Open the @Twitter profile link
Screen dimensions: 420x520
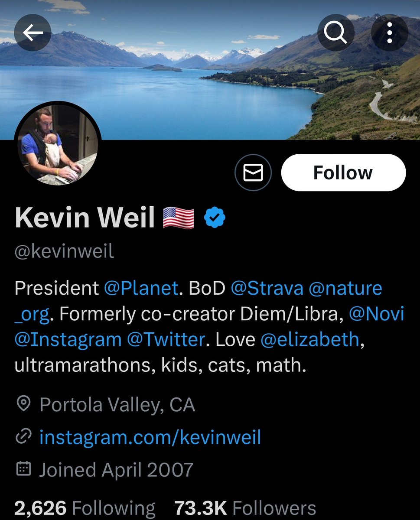pos(165,340)
